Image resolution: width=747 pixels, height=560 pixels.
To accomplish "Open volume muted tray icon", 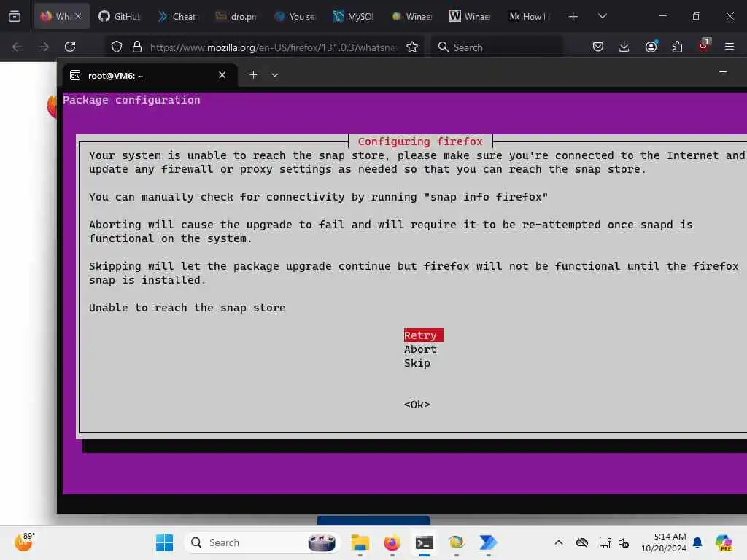I will [624, 542].
